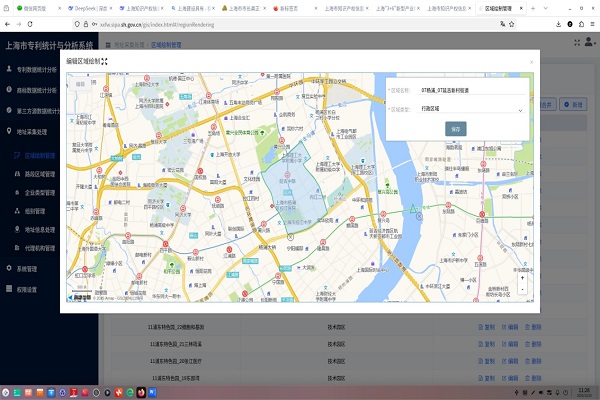Click the 地址信息处理 location icon

(x=17, y=229)
